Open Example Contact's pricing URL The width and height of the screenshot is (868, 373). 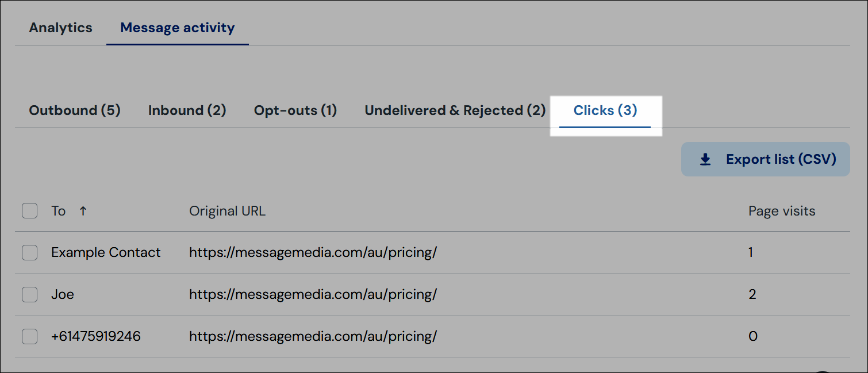pos(313,252)
